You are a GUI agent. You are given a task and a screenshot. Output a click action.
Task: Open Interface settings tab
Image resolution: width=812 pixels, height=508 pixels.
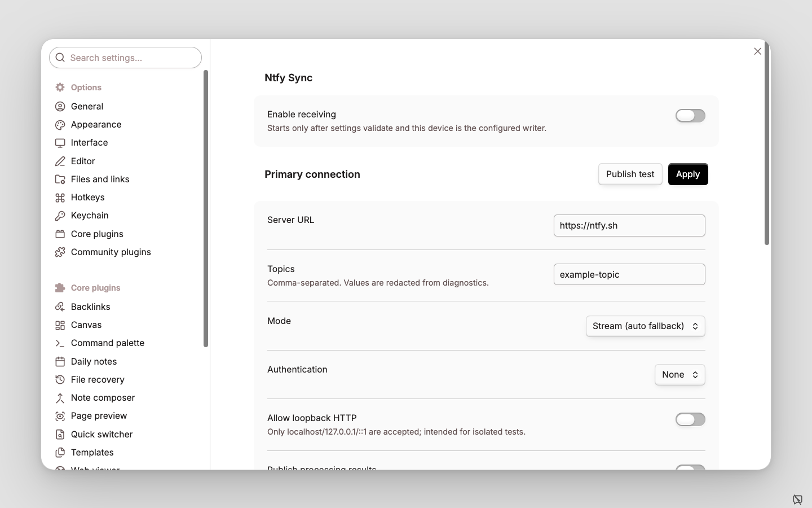125,143
